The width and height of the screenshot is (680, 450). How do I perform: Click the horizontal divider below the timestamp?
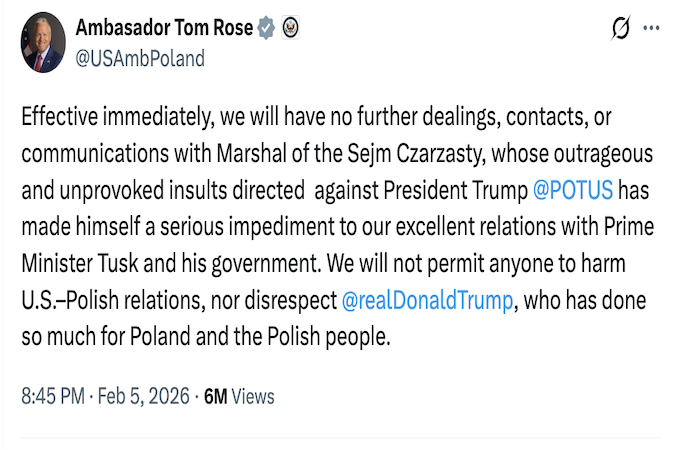point(340,437)
